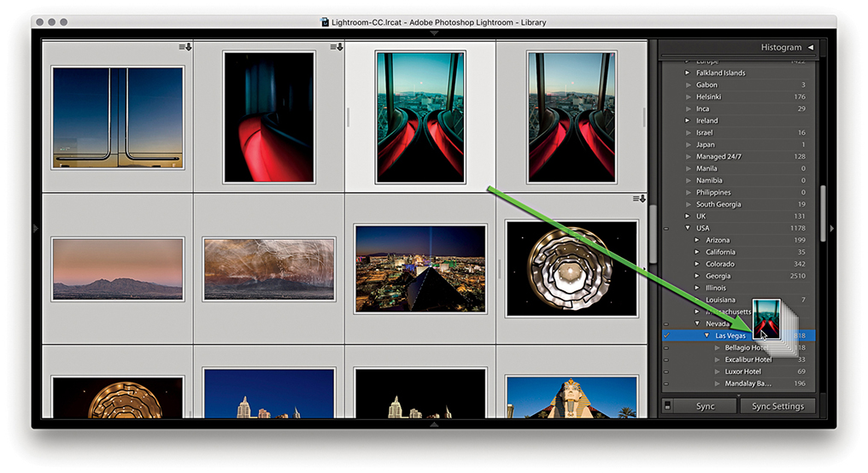
Task: Select the Sphinx statue thumbnail
Action: (x=572, y=397)
